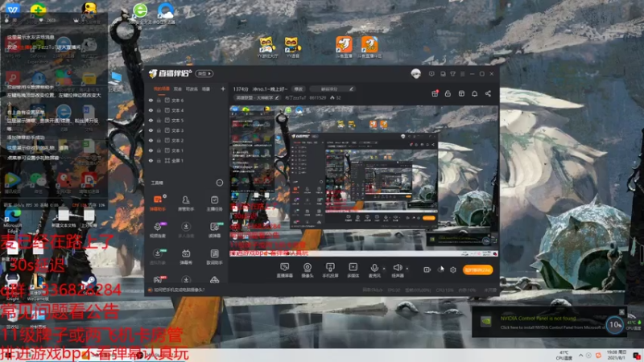Click the padlock icon in header
This screenshot has height=362, width=644.
tap(448, 93)
